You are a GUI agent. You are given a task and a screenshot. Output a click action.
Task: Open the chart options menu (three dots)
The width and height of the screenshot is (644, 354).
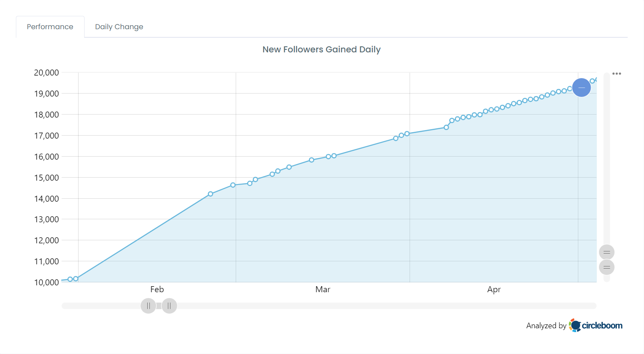tap(617, 73)
